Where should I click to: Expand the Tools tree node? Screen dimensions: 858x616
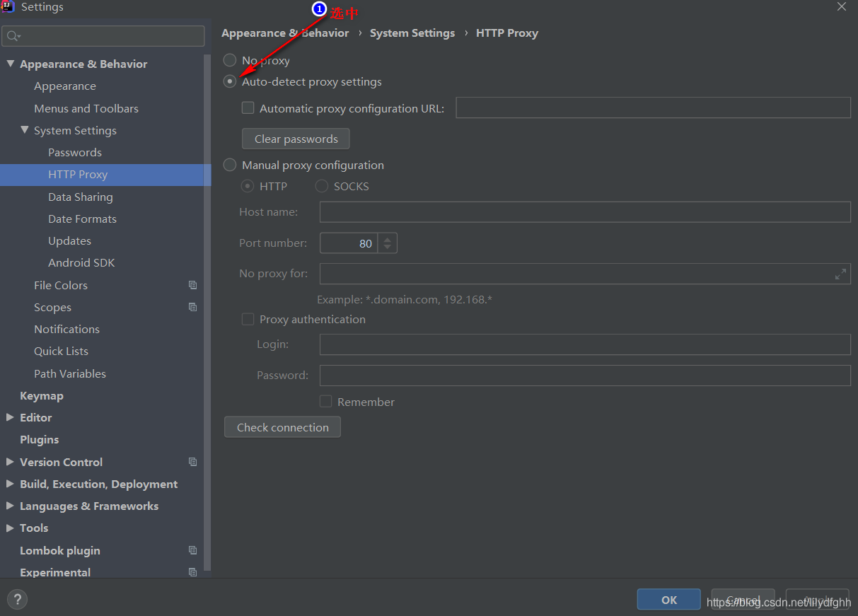tap(10, 528)
